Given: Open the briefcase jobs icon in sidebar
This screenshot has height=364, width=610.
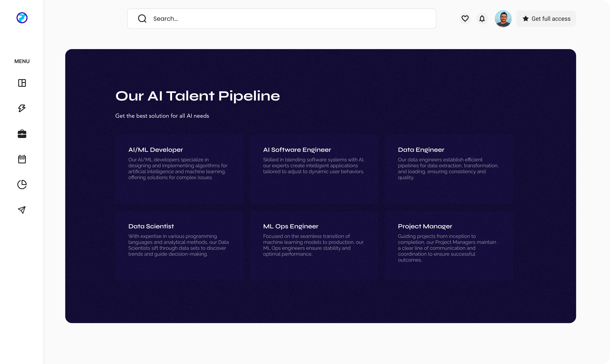Looking at the screenshot, I should pyautogui.click(x=22, y=134).
